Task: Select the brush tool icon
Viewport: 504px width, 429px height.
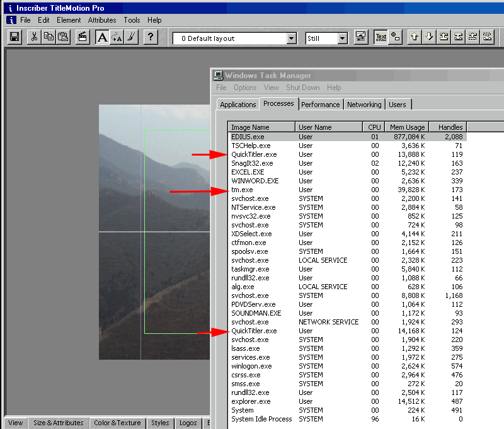Action: [131, 37]
